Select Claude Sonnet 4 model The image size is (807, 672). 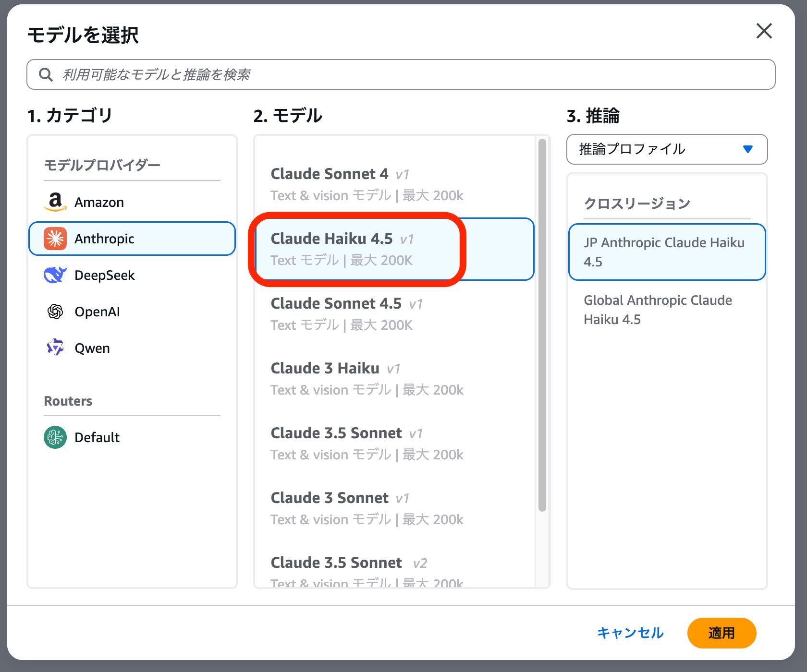[367, 184]
